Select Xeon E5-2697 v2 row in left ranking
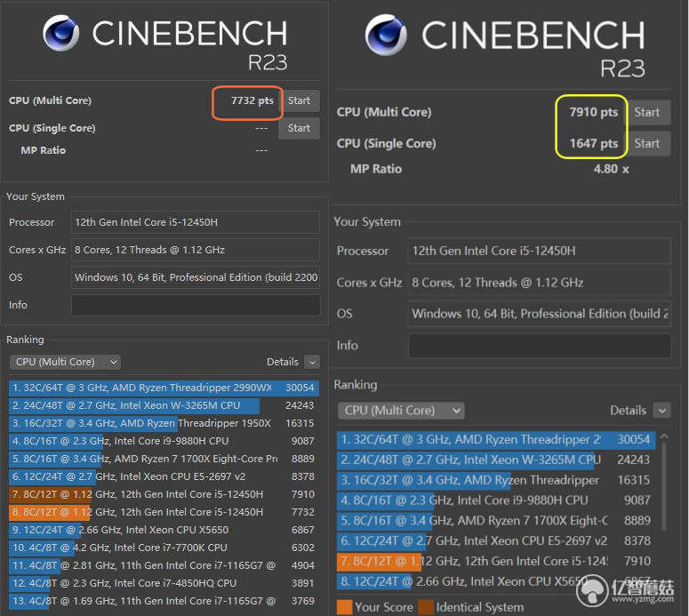689x616 pixels. click(164, 476)
